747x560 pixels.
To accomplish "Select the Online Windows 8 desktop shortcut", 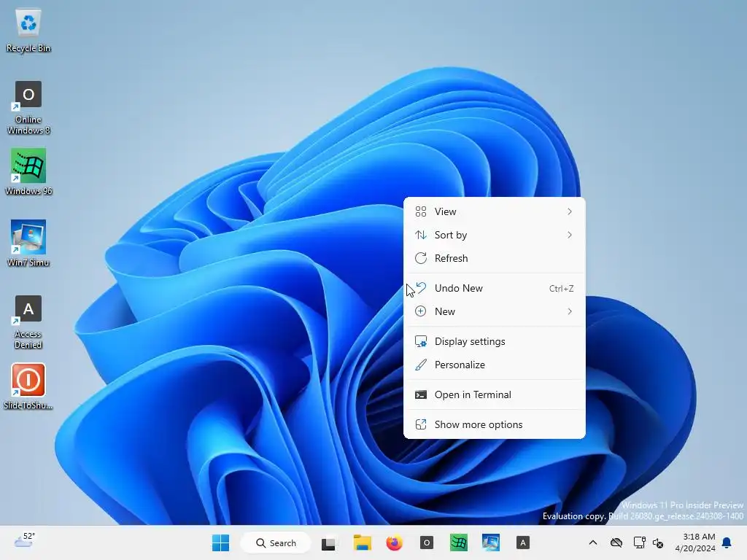I will [28, 108].
